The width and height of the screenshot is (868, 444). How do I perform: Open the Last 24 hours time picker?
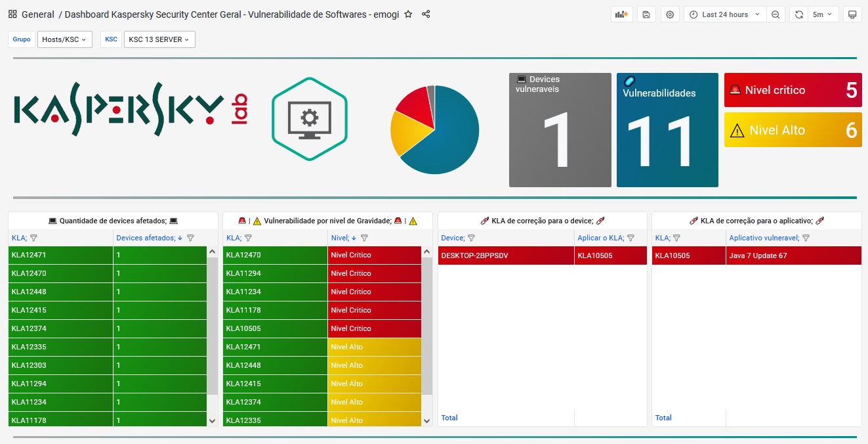coord(724,14)
